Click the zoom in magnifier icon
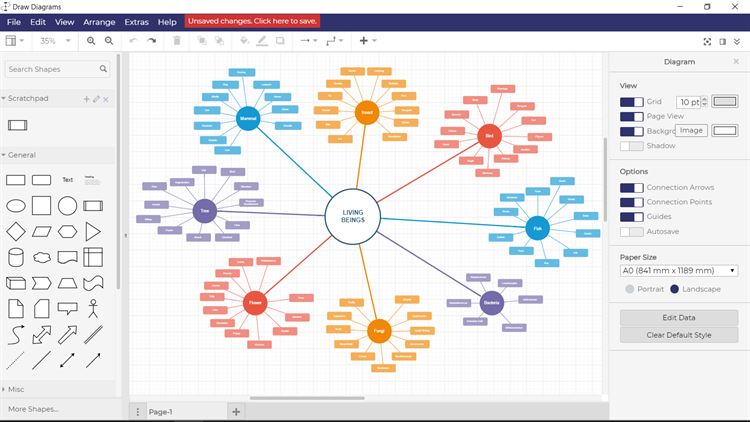Screen dimensions: 750x422 [x=91, y=41]
